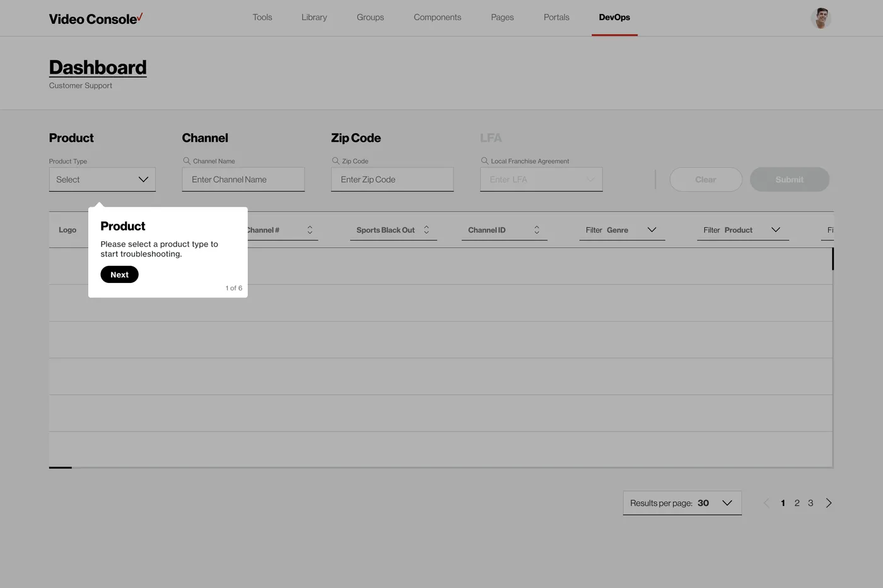Click the '1 of 6' step counter
883x588 pixels.
(x=234, y=288)
